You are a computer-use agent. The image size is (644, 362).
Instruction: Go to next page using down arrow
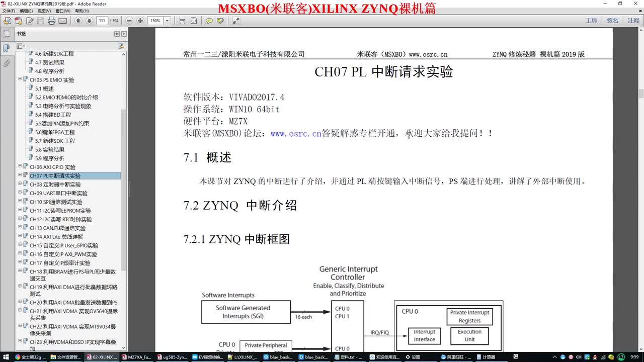tap(89, 21)
